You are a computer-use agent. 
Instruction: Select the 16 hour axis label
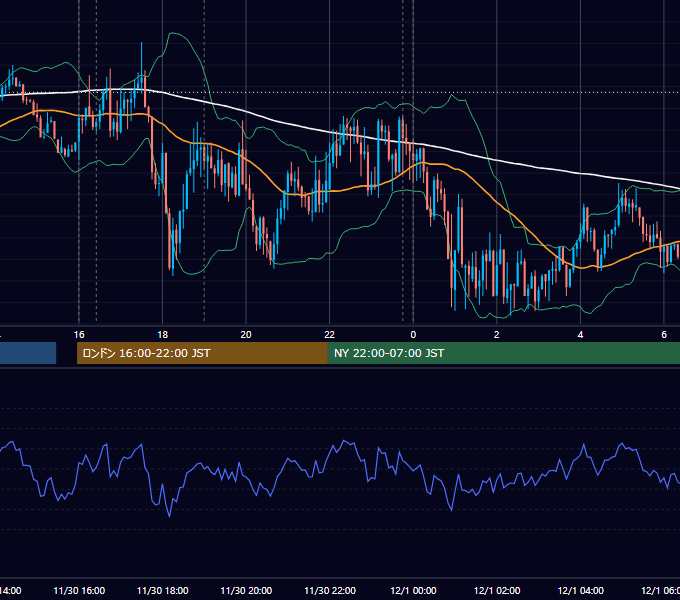[79, 335]
